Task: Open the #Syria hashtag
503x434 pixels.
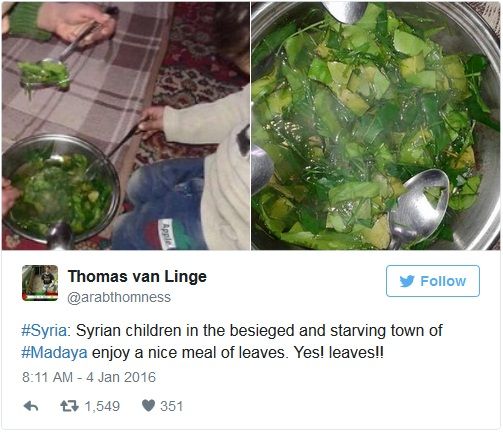Action: [x=44, y=331]
